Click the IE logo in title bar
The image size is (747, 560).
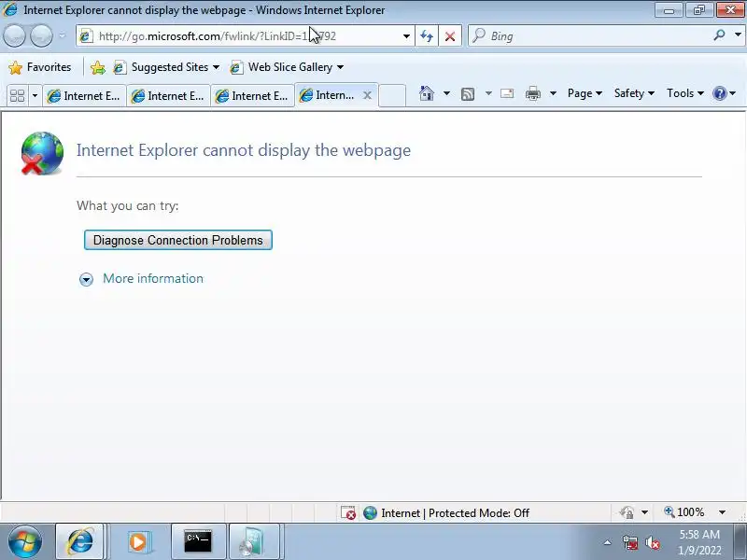click(x=10, y=9)
